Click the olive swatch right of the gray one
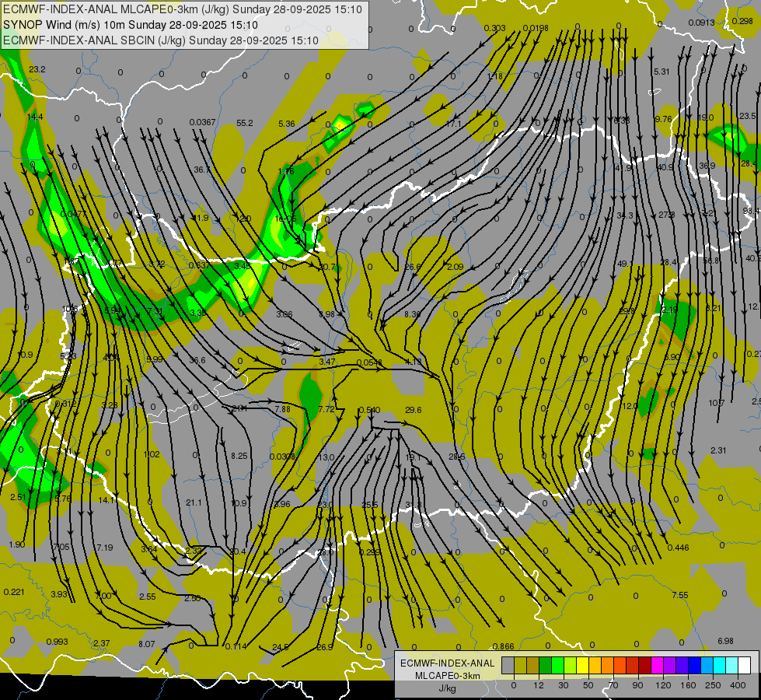The image size is (761, 700). click(x=521, y=665)
